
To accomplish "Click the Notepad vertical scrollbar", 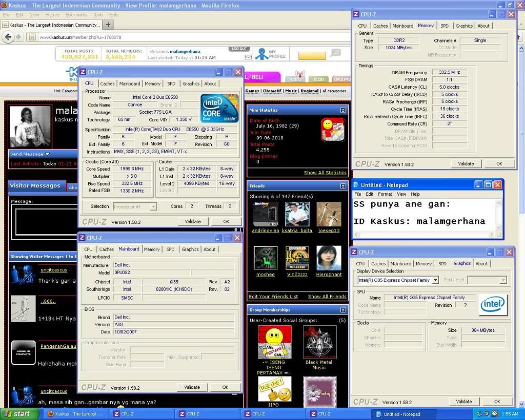I will click(498, 214).
